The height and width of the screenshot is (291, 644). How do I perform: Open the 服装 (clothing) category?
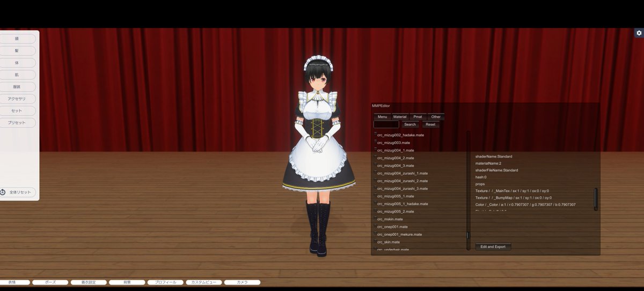click(x=18, y=87)
